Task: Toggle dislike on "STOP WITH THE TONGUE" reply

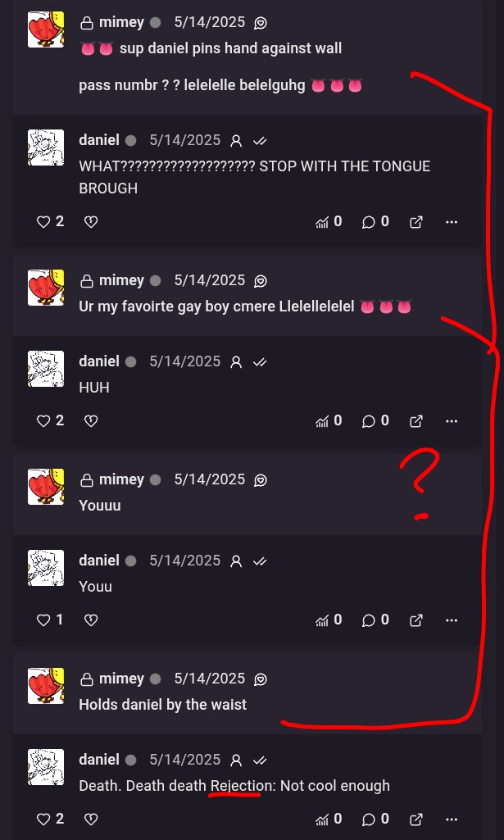Action: pyautogui.click(x=91, y=222)
